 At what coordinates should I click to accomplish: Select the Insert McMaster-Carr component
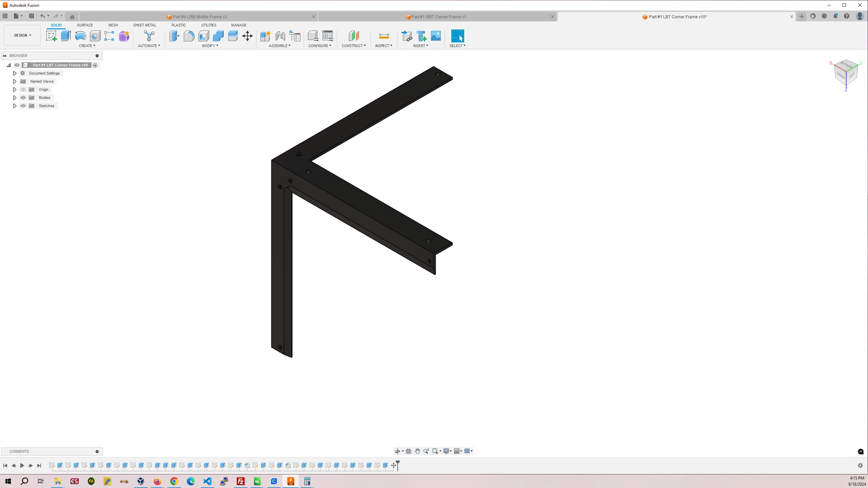point(421,36)
